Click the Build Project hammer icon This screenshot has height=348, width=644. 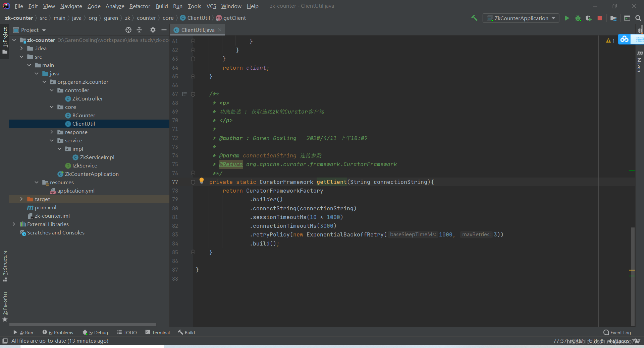pyautogui.click(x=474, y=18)
